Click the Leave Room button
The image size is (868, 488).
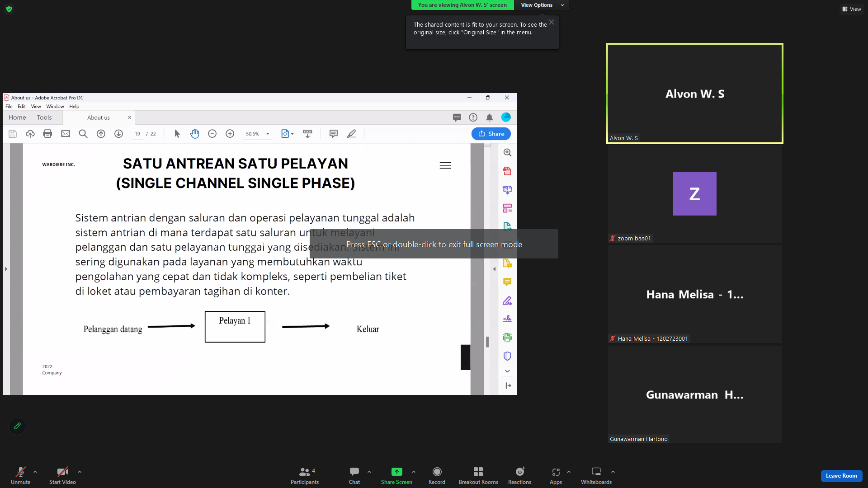pyautogui.click(x=841, y=476)
